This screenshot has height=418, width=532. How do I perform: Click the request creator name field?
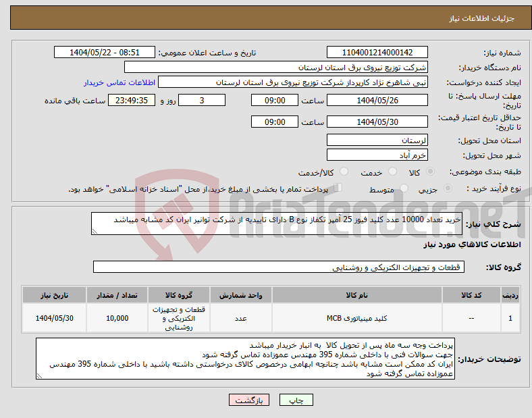(x=293, y=82)
